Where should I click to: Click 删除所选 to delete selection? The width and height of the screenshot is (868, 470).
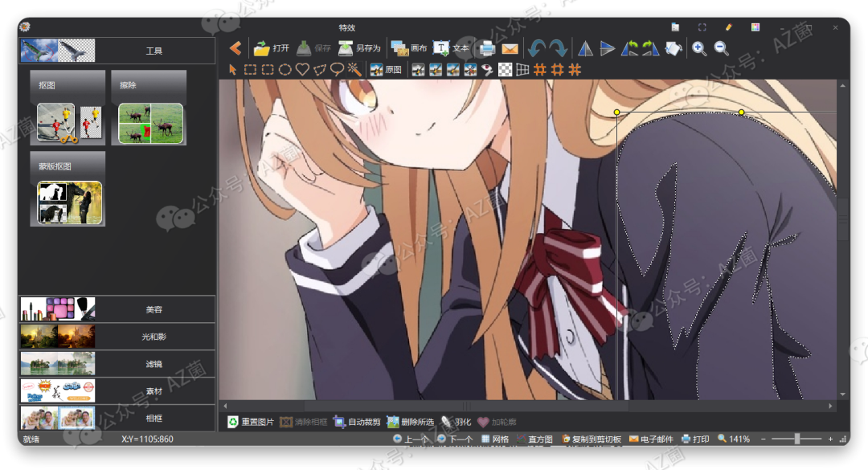(x=410, y=422)
